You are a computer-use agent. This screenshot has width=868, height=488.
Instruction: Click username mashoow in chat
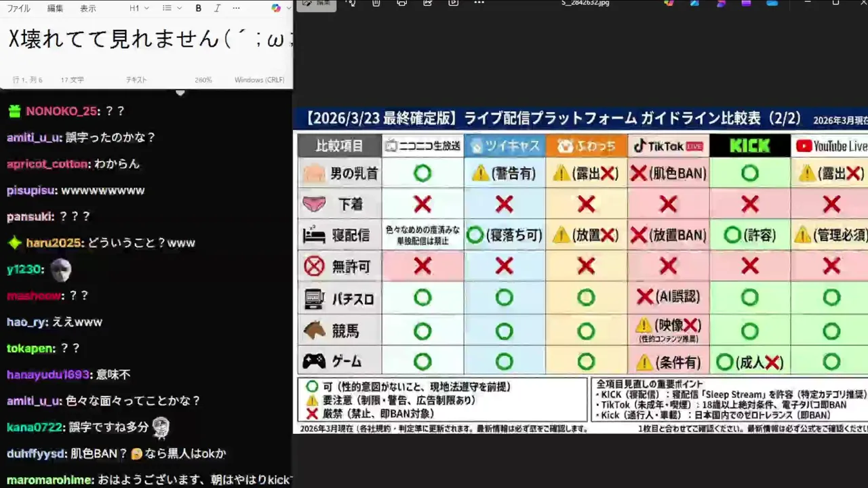(34, 296)
